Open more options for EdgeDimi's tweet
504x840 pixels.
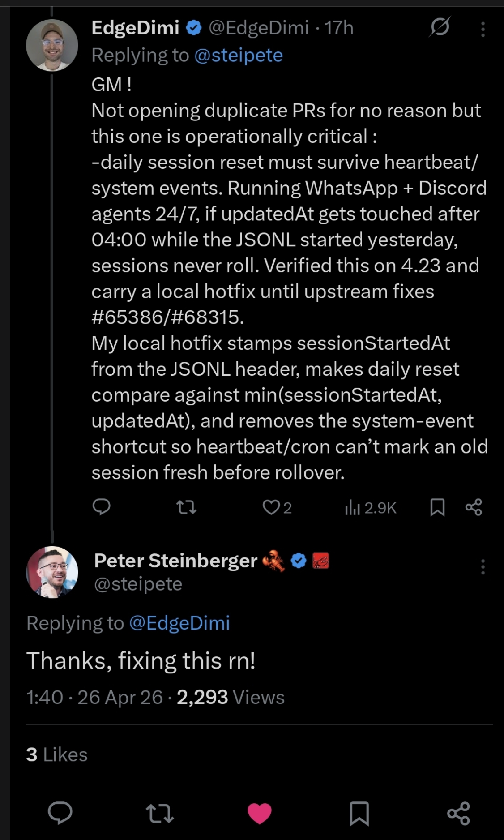tap(483, 29)
